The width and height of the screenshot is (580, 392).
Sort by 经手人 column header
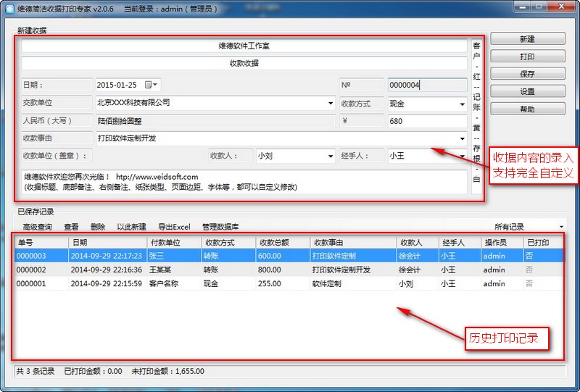[x=460, y=243]
